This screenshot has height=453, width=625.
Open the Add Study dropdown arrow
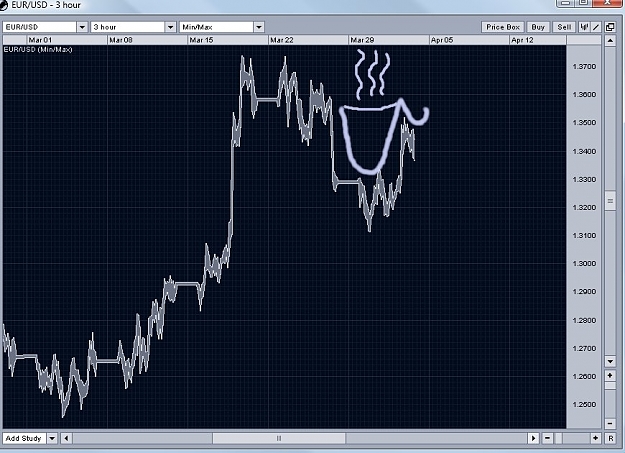click(x=52, y=438)
